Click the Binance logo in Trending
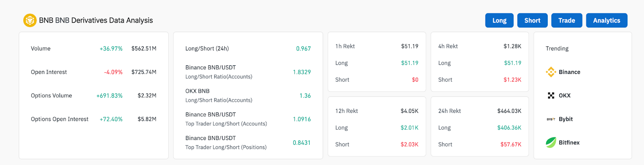 [x=551, y=72]
